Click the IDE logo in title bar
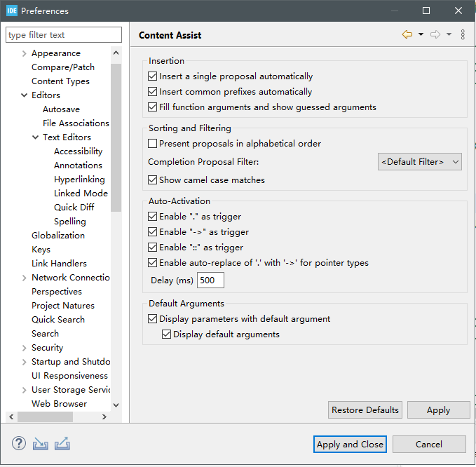Viewport: 476px width, 467px height. [12, 11]
